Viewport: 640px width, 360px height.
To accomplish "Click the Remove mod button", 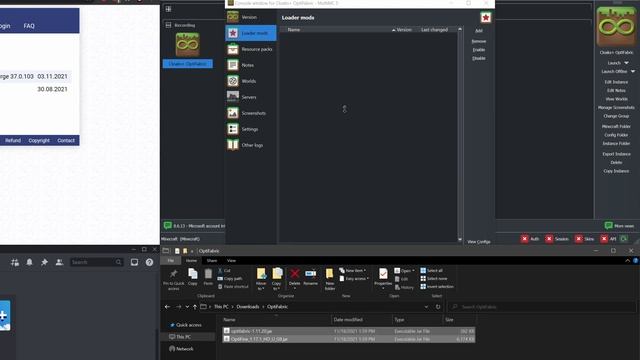I will [479, 41].
